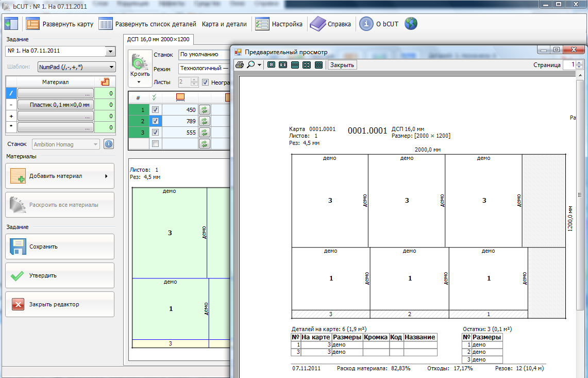Select one-page layout in preview toolbar
Screen dimensions: 588x378
(271, 65)
